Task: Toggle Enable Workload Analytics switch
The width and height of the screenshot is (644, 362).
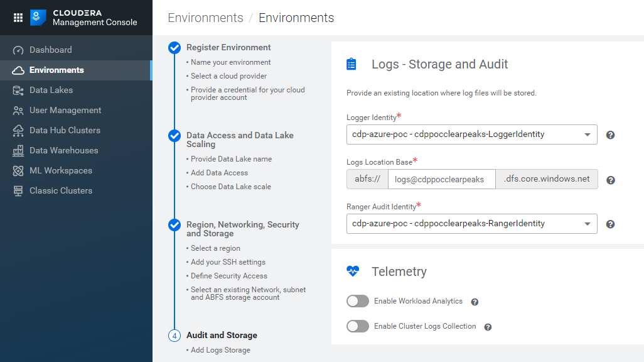Action: coord(358,301)
